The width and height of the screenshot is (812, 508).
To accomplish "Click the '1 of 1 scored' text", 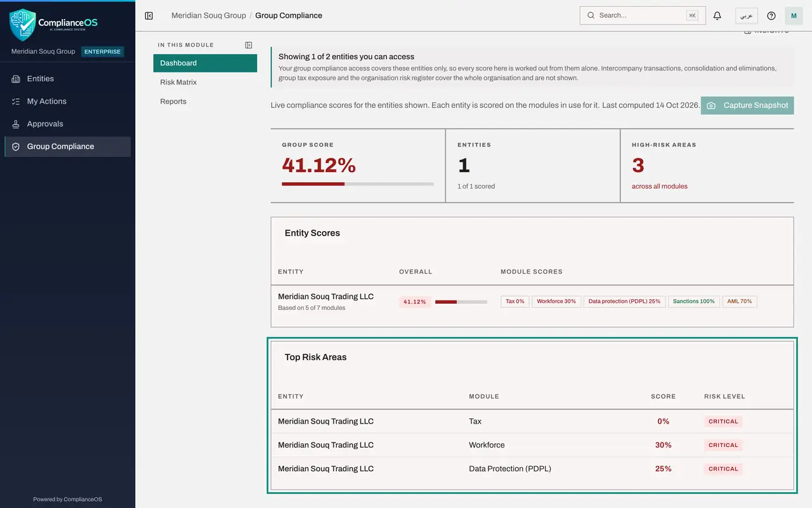I will [476, 187].
